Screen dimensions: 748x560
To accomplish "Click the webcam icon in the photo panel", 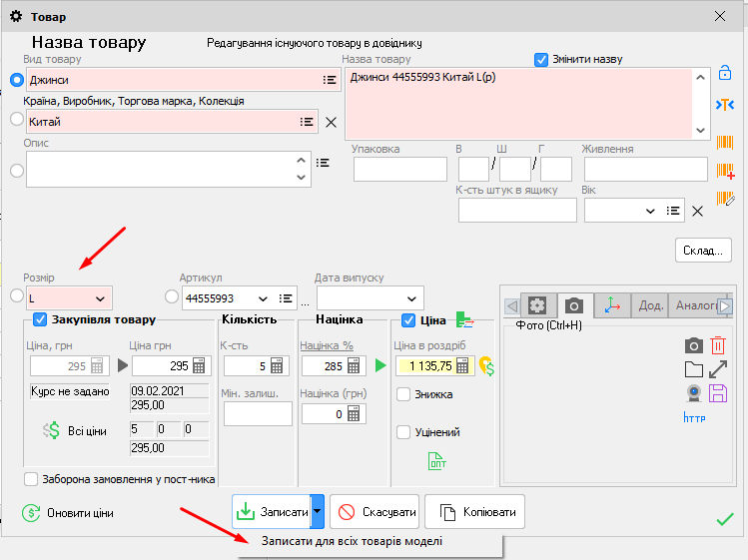I will [693, 393].
